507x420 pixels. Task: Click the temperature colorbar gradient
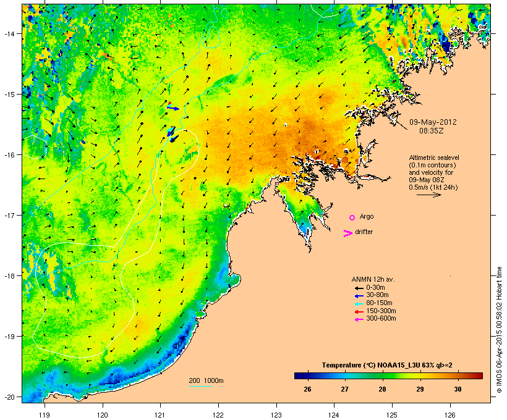click(x=388, y=376)
